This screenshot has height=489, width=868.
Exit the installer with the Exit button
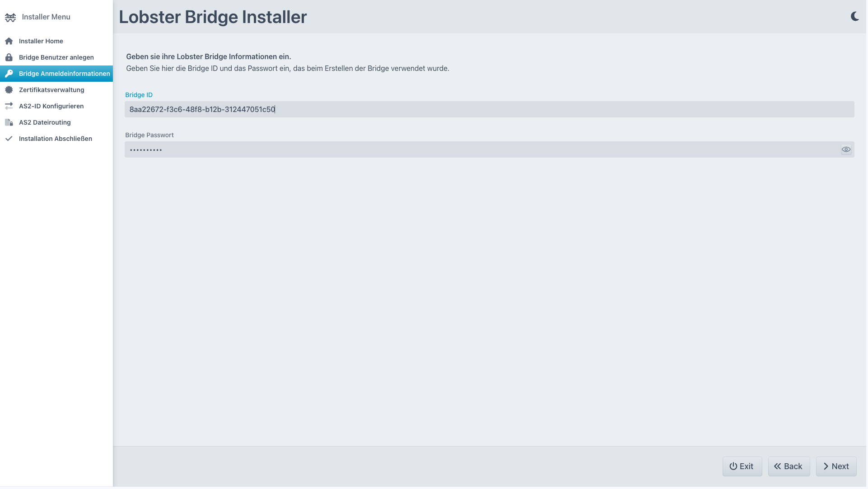742,466
